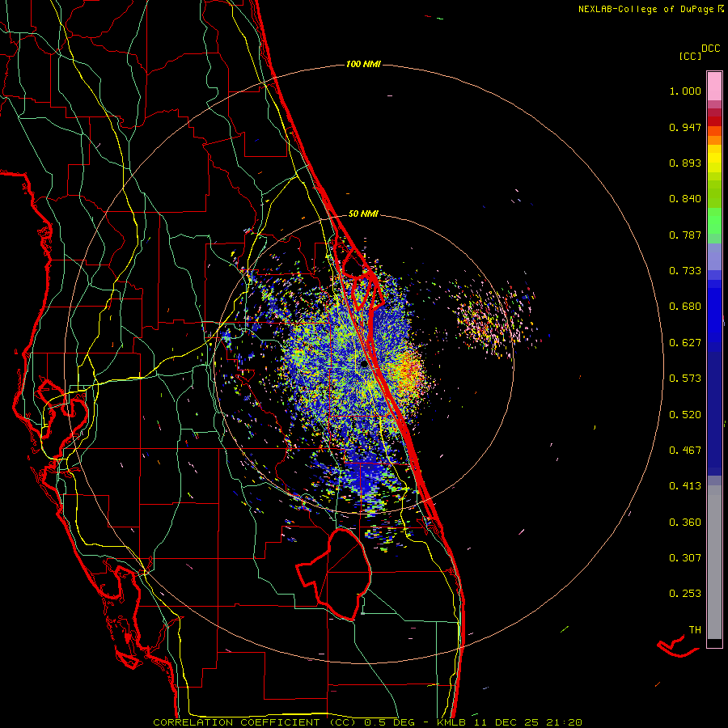Pick the bright green swatch in the color bar
Viewport: 728px width, 728px height.
[714, 220]
